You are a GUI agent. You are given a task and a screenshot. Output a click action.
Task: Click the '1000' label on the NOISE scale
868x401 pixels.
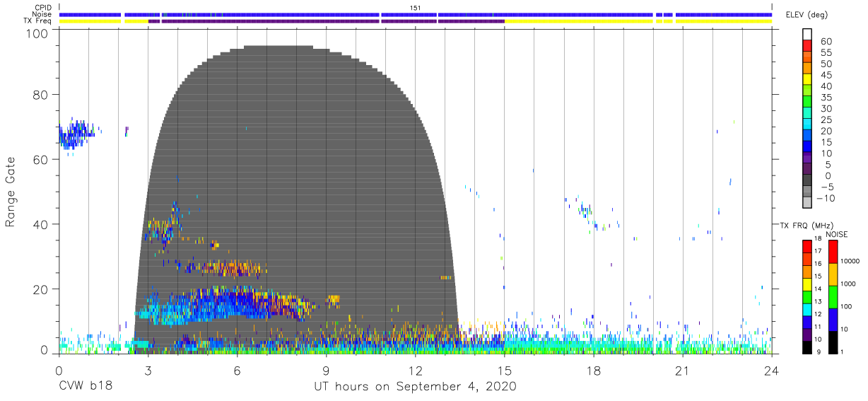click(850, 285)
